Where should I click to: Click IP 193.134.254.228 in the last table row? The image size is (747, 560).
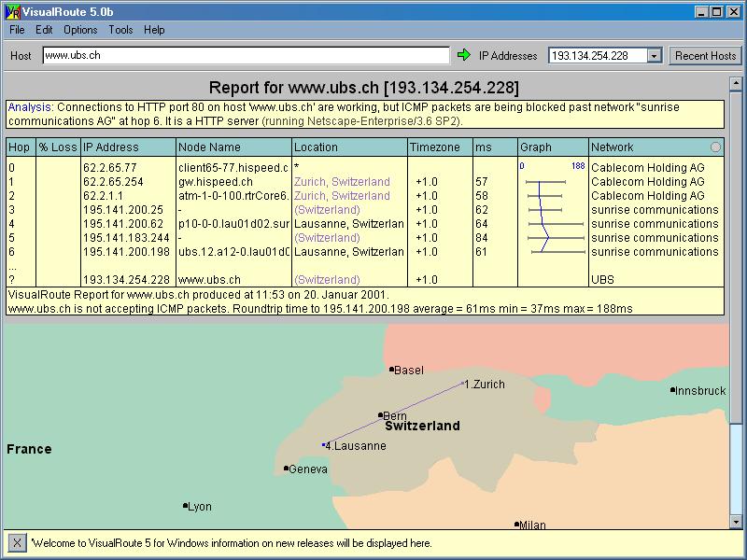pos(126,279)
